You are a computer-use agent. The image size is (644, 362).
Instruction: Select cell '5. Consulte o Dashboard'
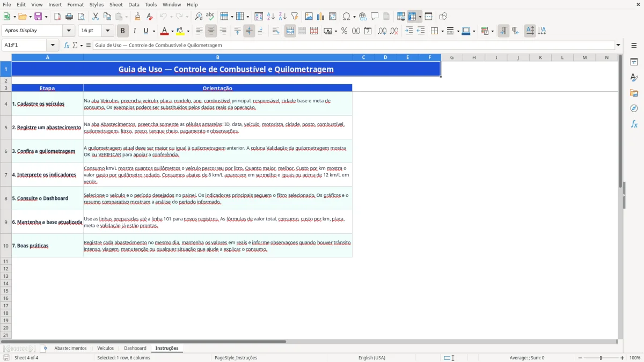tap(47, 198)
